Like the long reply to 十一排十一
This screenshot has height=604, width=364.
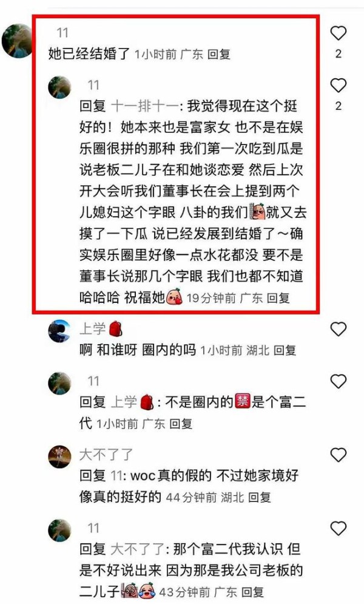point(339,86)
